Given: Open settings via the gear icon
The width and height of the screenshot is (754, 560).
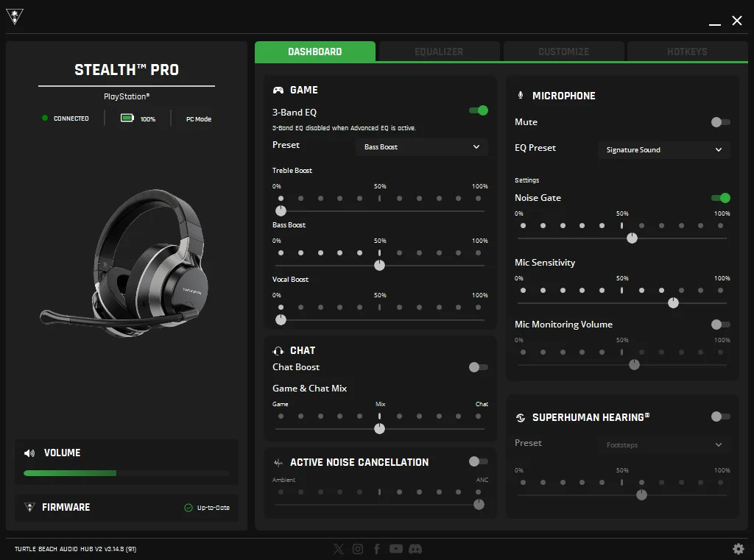Looking at the screenshot, I should pyautogui.click(x=738, y=549).
